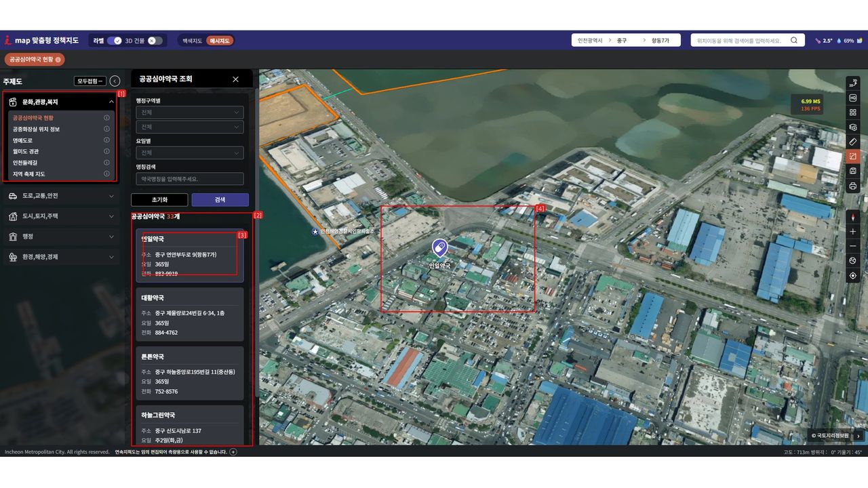Select 공중화장실 위치 정보 from the list
Screen dimensions: 868x488
(36, 129)
